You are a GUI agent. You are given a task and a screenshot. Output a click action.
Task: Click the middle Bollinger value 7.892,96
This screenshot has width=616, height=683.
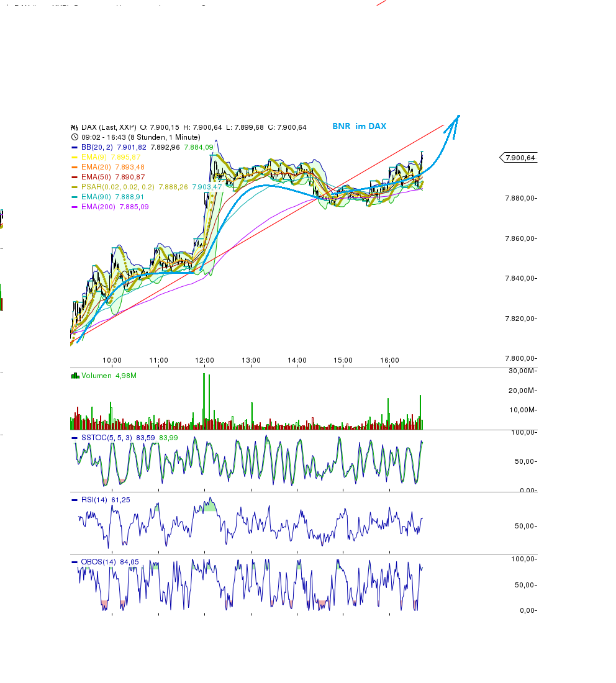click(x=165, y=147)
